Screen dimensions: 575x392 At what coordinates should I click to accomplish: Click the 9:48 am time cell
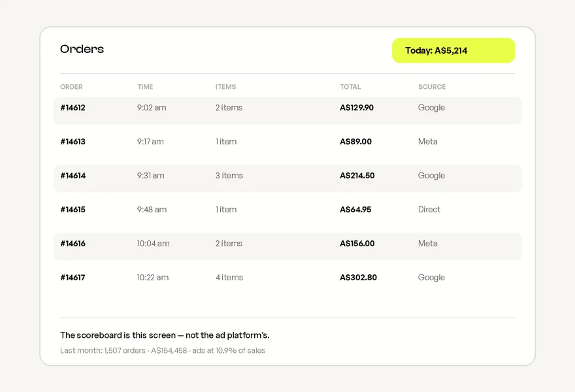[152, 209]
